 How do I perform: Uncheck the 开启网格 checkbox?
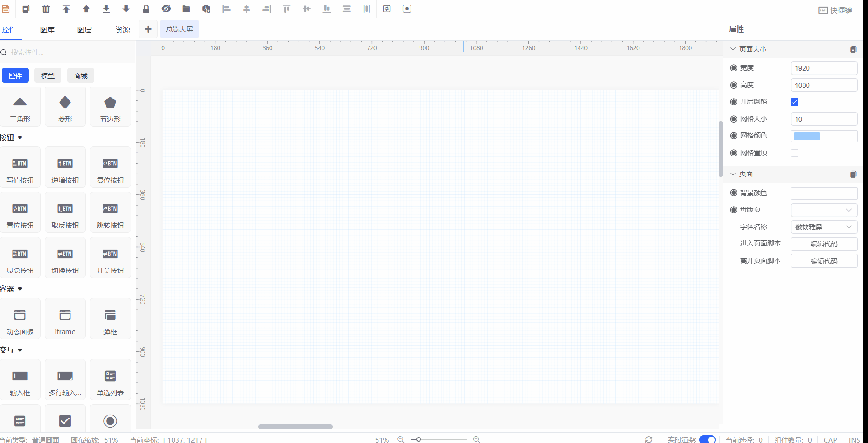pos(794,102)
